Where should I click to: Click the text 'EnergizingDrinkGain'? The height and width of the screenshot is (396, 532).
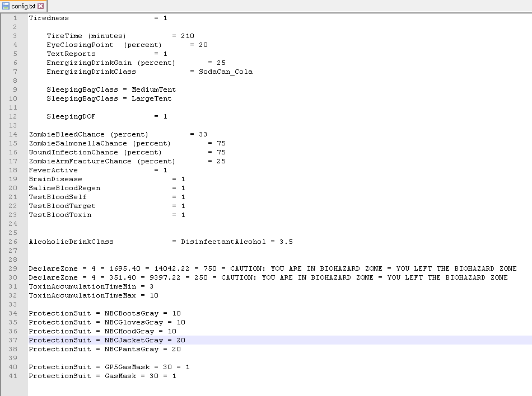click(x=89, y=63)
